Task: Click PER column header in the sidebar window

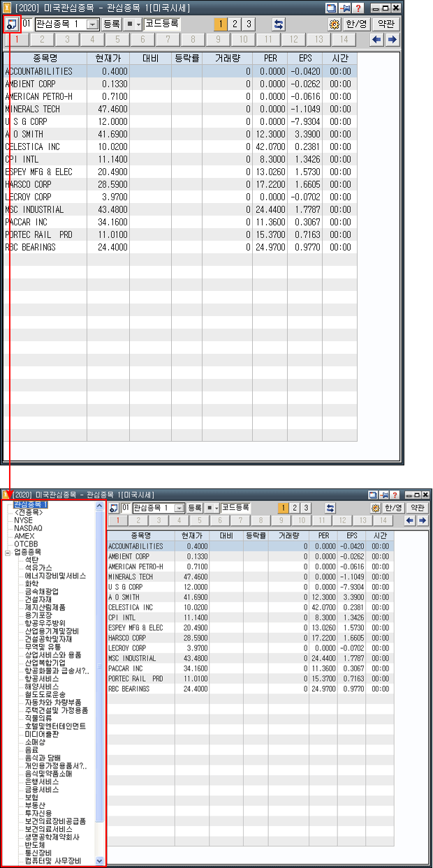Action: coord(323,535)
